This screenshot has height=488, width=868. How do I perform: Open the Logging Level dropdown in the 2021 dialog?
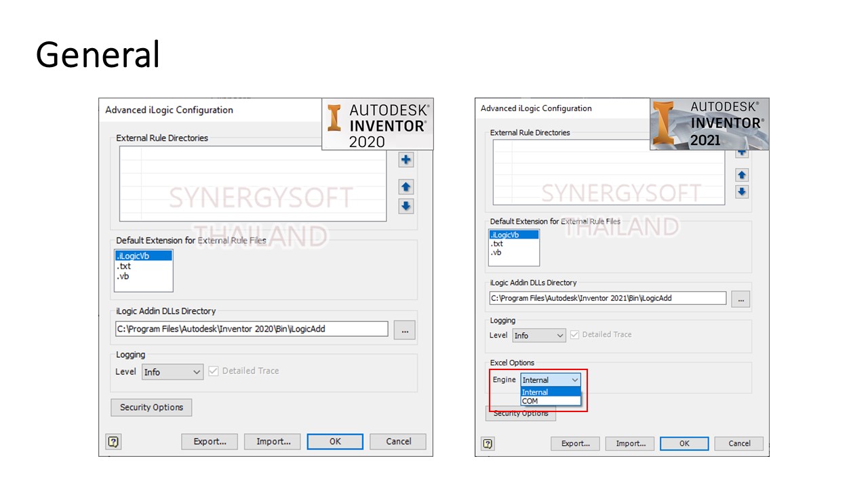539,335
